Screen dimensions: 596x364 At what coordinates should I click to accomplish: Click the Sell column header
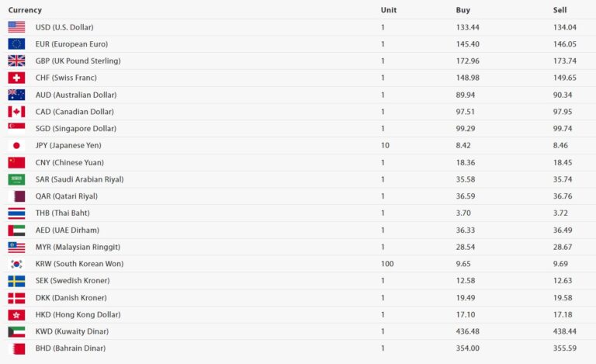click(x=560, y=10)
